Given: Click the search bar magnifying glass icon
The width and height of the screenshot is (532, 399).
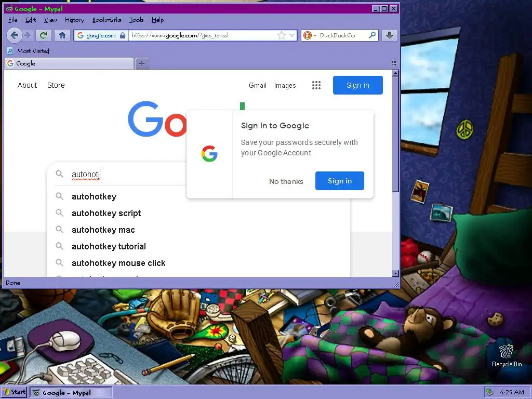Looking at the screenshot, I should (x=372, y=35).
